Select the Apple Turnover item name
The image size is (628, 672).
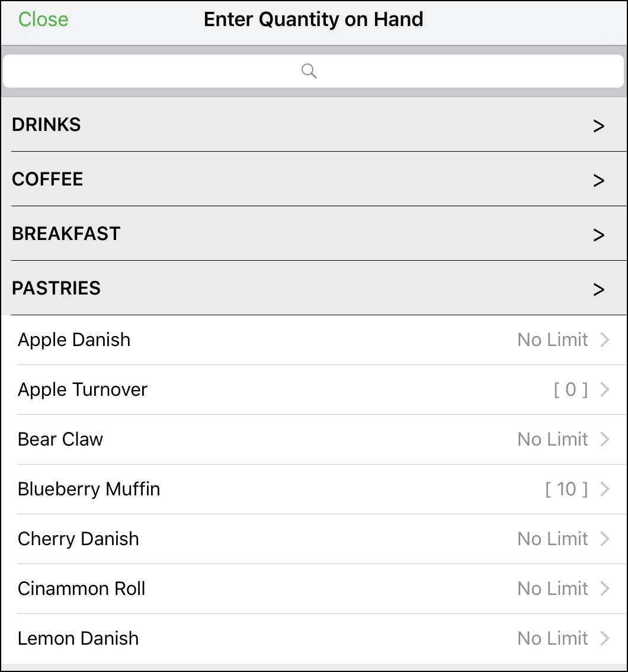(x=82, y=389)
